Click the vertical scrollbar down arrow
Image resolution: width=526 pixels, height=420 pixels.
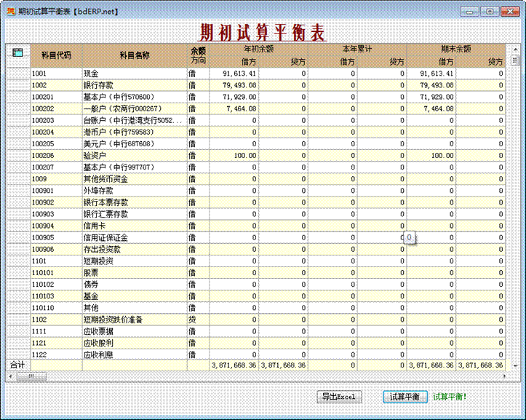pos(514,365)
